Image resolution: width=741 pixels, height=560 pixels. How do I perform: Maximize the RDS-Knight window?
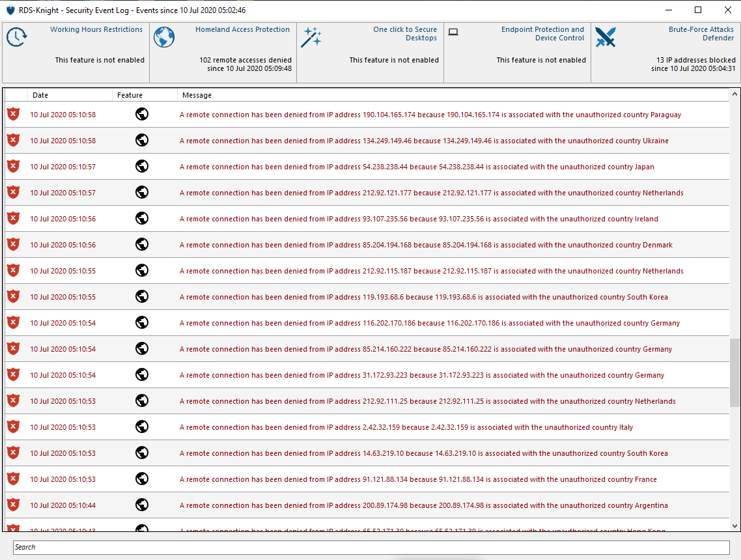[x=698, y=10]
